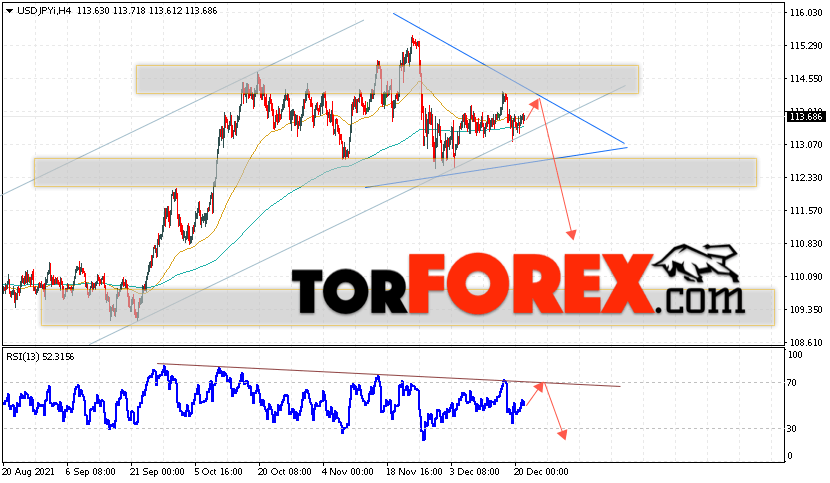
Task: Click the 113.070 price axis label
Action: pos(806,145)
